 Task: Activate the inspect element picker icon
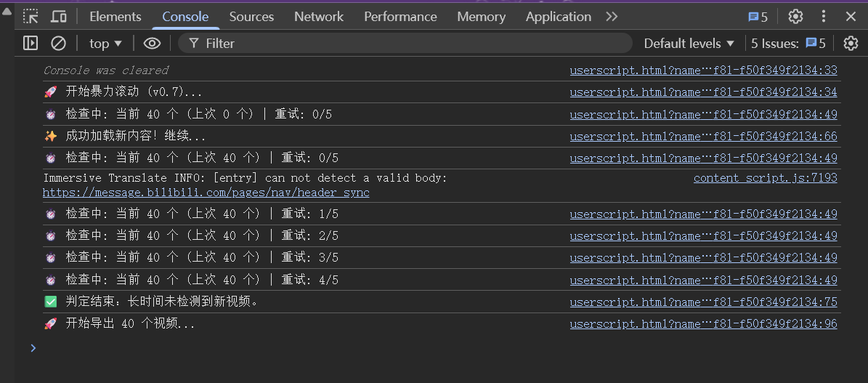pyautogui.click(x=31, y=17)
